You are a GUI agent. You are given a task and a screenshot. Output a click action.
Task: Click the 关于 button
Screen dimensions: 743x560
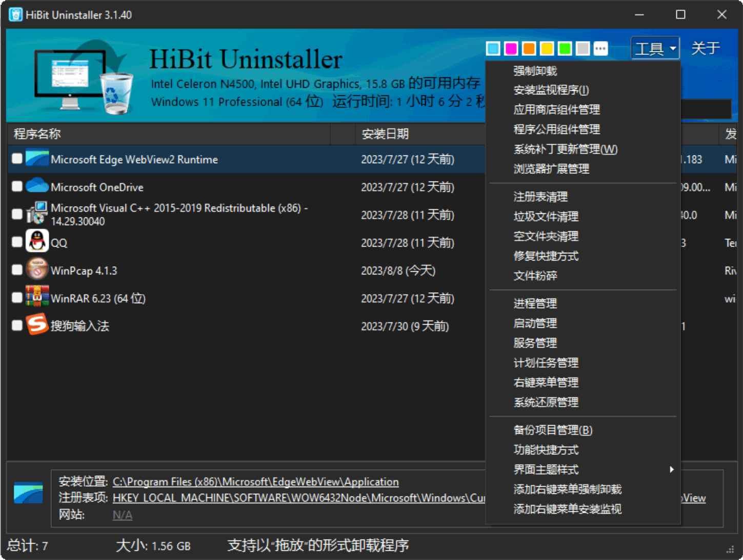pyautogui.click(x=706, y=48)
